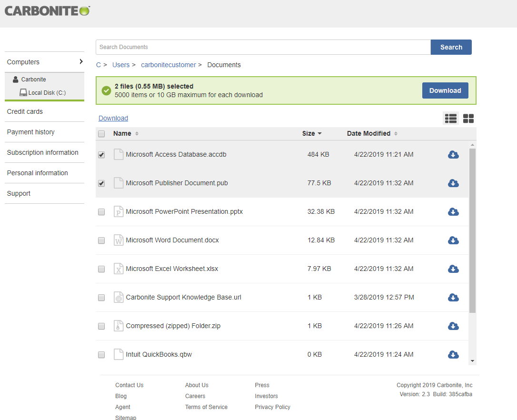Image resolution: width=517 pixels, height=420 pixels.
Task: Download Compressed (zipped) Folder.zip via cloud icon
Action: click(453, 326)
